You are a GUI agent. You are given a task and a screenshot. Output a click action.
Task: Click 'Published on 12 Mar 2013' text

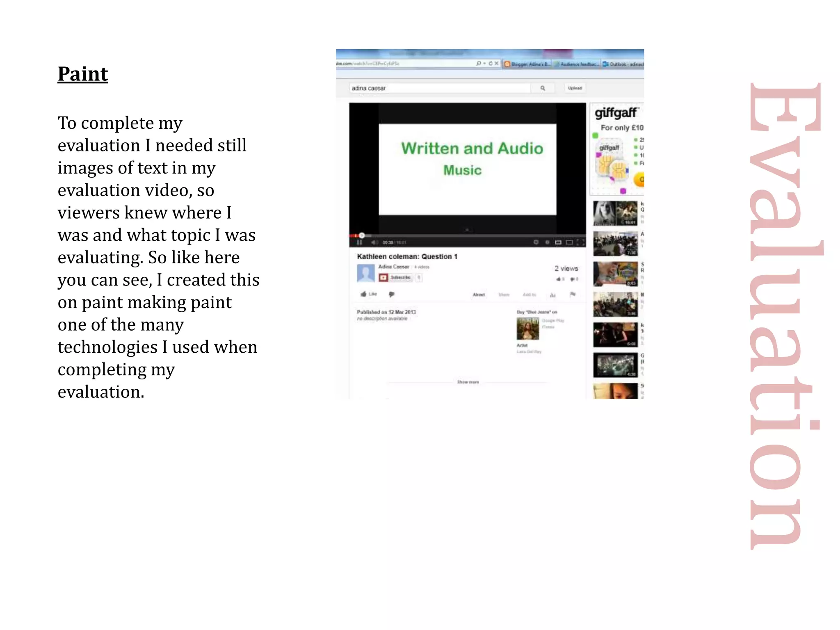(x=386, y=312)
